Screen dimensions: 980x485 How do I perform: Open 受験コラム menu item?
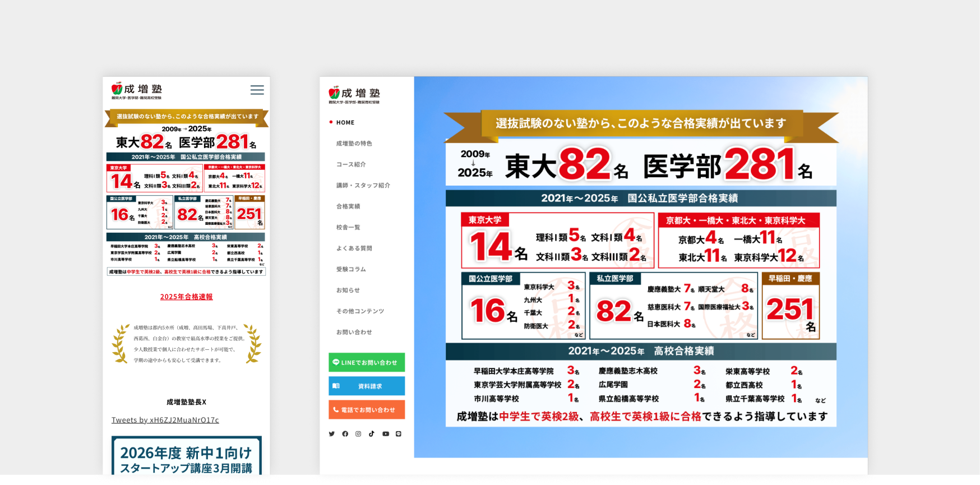coord(351,269)
